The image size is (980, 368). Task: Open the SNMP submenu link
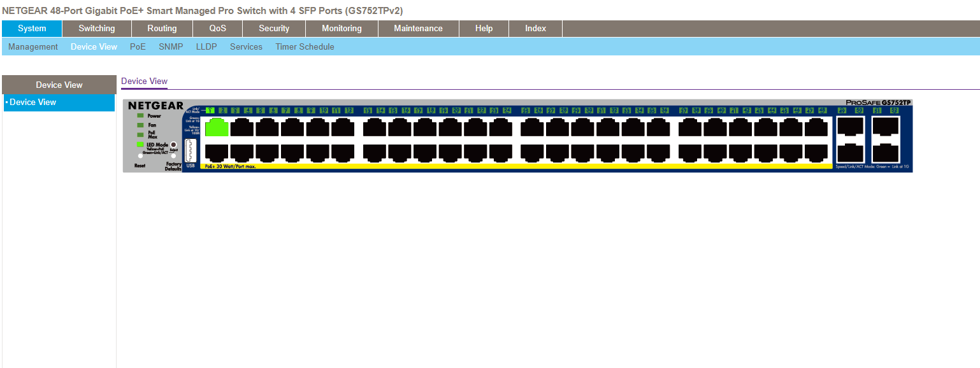tap(171, 46)
